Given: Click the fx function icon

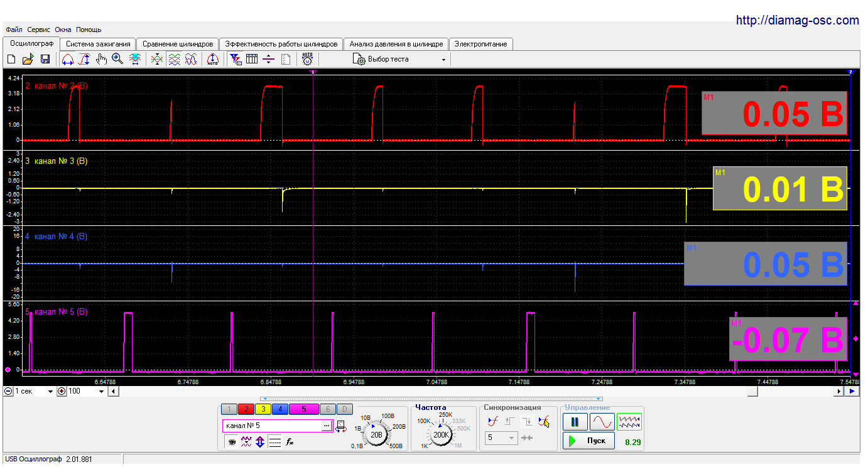Looking at the screenshot, I should (290, 442).
